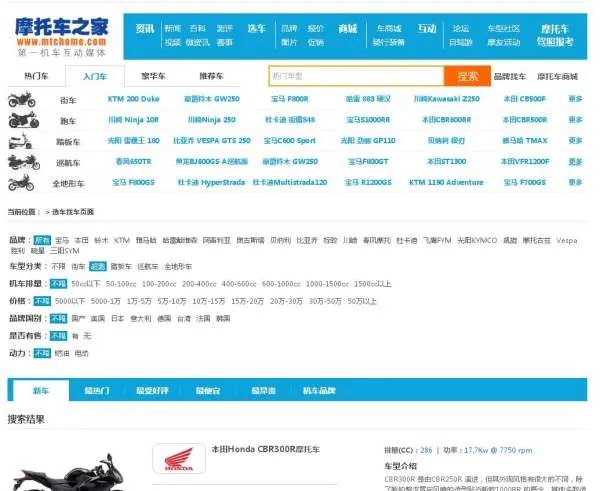Open the 摩托车驾照报考 menu item
The width and height of the screenshot is (600, 491).
point(555,35)
